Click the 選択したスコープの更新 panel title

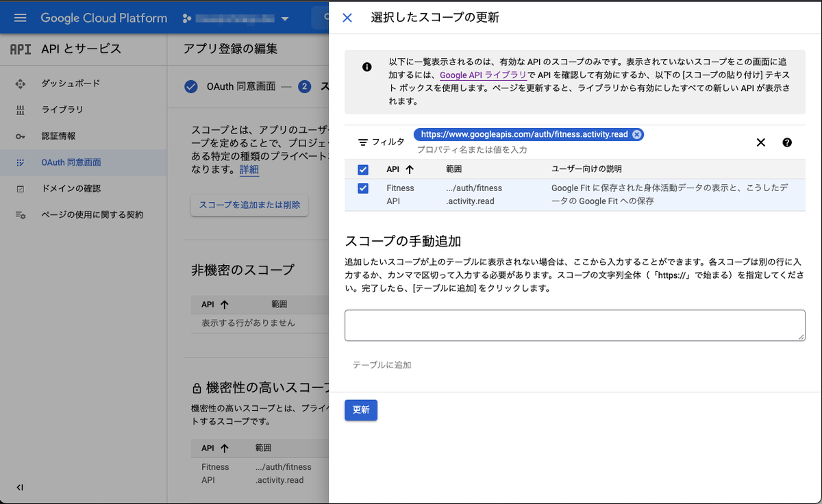(x=435, y=18)
